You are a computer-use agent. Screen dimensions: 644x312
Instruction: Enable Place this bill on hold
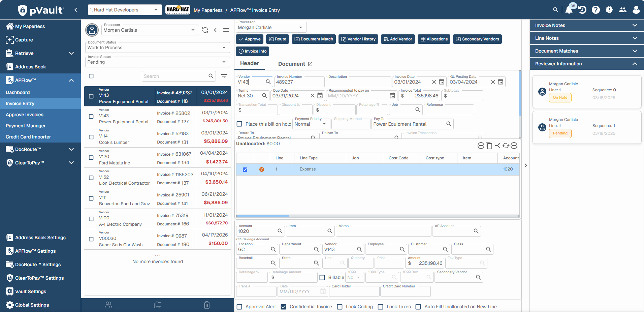pos(239,124)
